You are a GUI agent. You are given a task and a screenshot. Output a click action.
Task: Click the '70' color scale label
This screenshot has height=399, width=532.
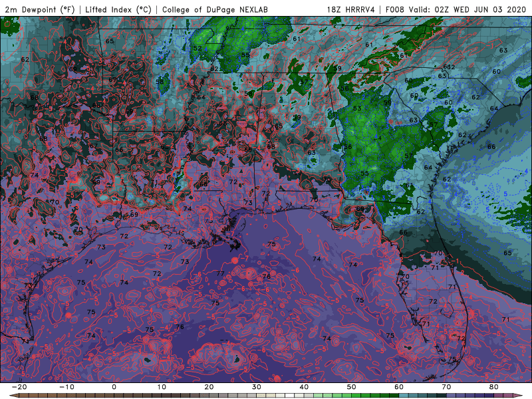(446, 387)
